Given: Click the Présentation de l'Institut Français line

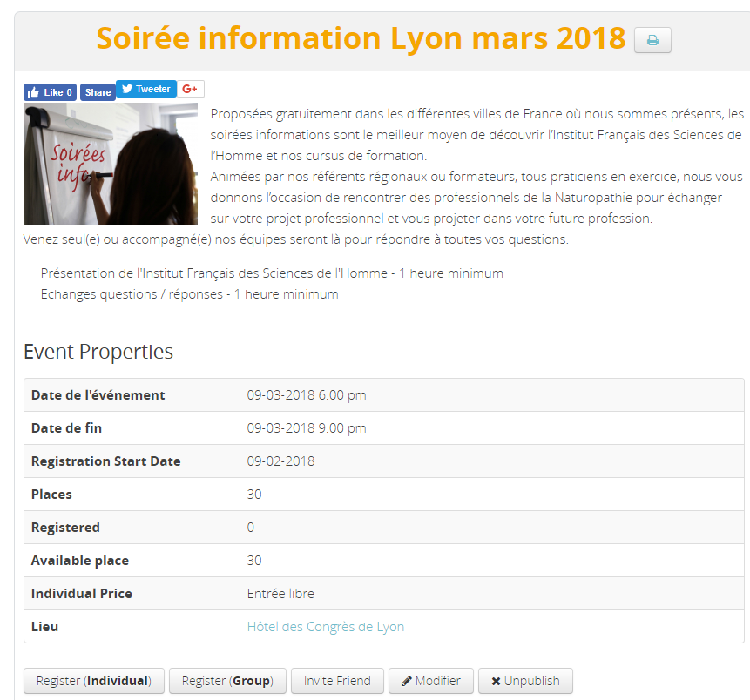Looking at the screenshot, I should 272,273.
